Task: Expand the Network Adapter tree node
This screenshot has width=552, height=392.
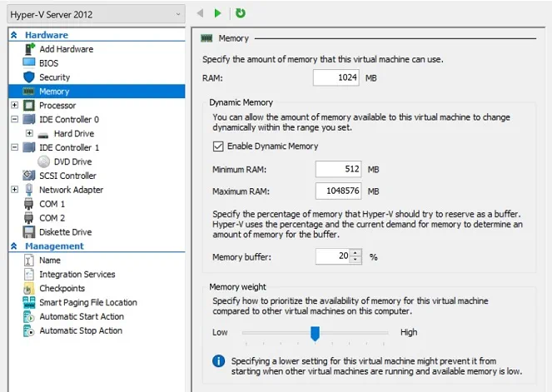Action: tap(15, 190)
